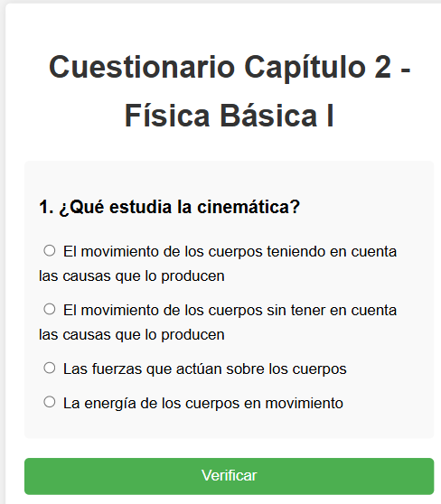This screenshot has height=504, width=441.
Task: Choose the "sin tener en cuenta" radio button
Action: pos(50,309)
